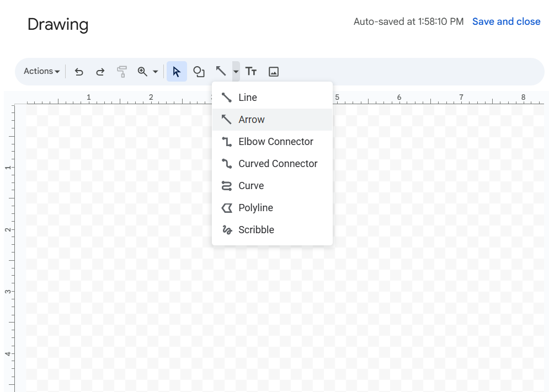The width and height of the screenshot is (549, 392).
Task: Choose Line from the dropdown menu
Action: point(248,98)
